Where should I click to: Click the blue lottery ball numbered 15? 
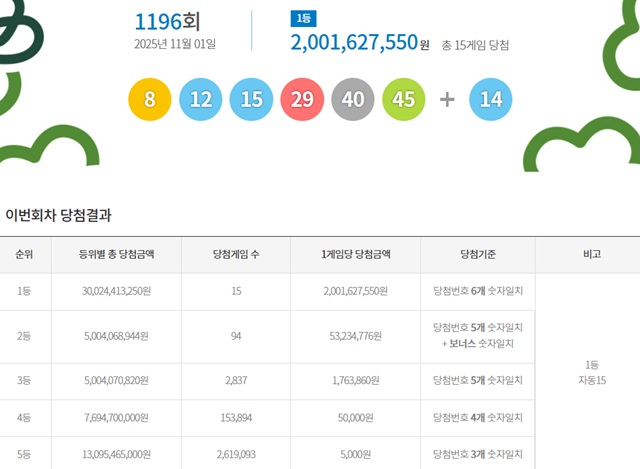click(x=252, y=100)
